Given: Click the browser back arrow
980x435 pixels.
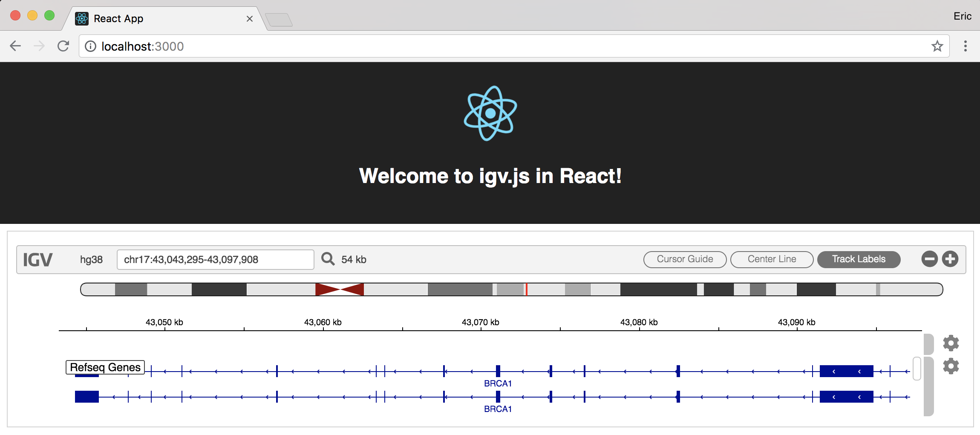Looking at the screenshot, I should pos(15,46).
